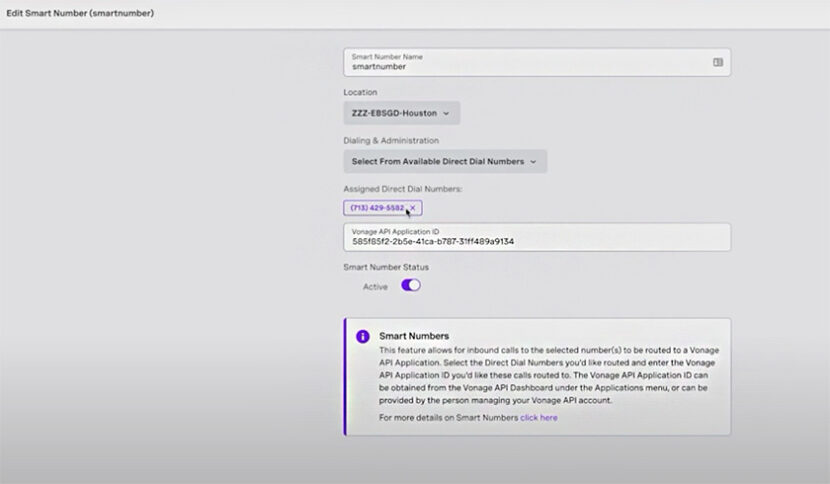
Task: Click the Active label beside the status switch
Action: [375, 286]
